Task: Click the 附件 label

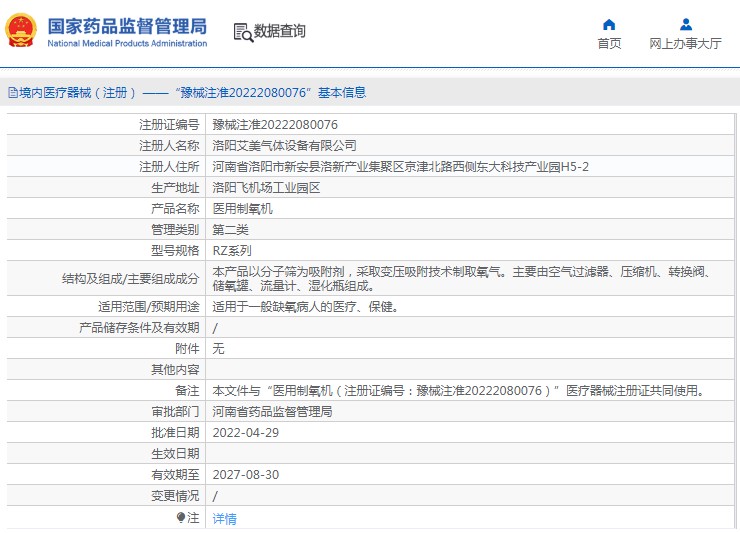Action: (187, 348)
